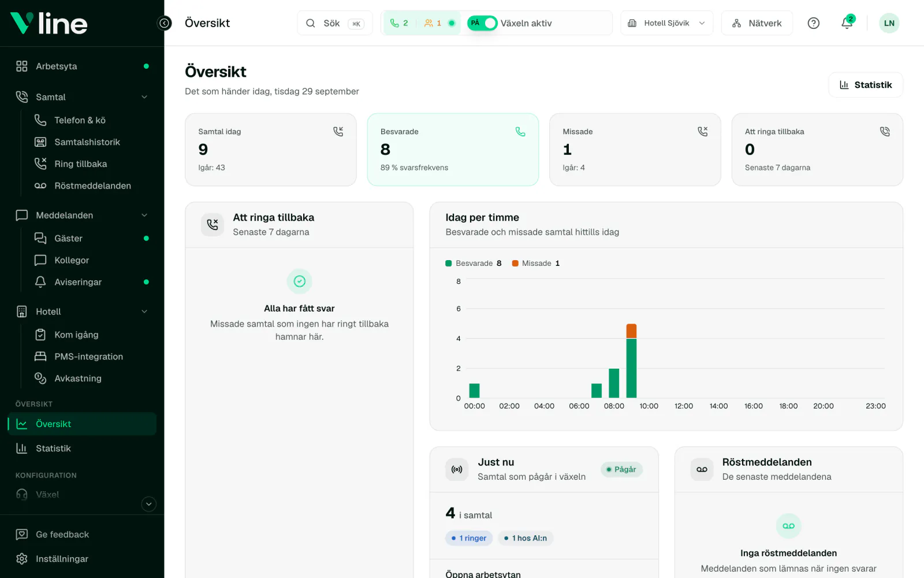Open the help question mark icon

pos(813,23)
